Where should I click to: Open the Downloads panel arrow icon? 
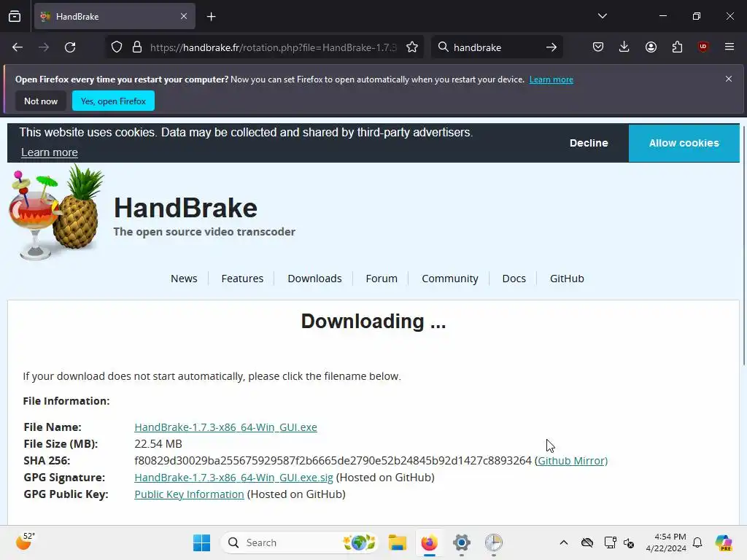pos(624,47)
